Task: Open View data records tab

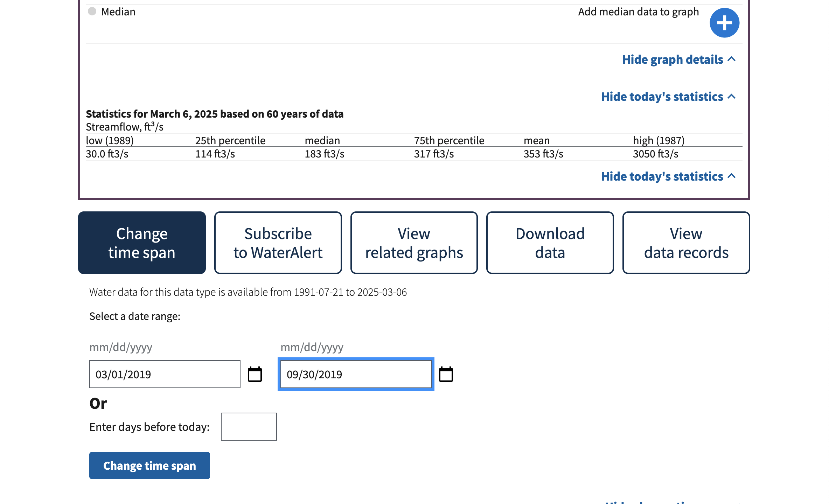Action: 686,243
